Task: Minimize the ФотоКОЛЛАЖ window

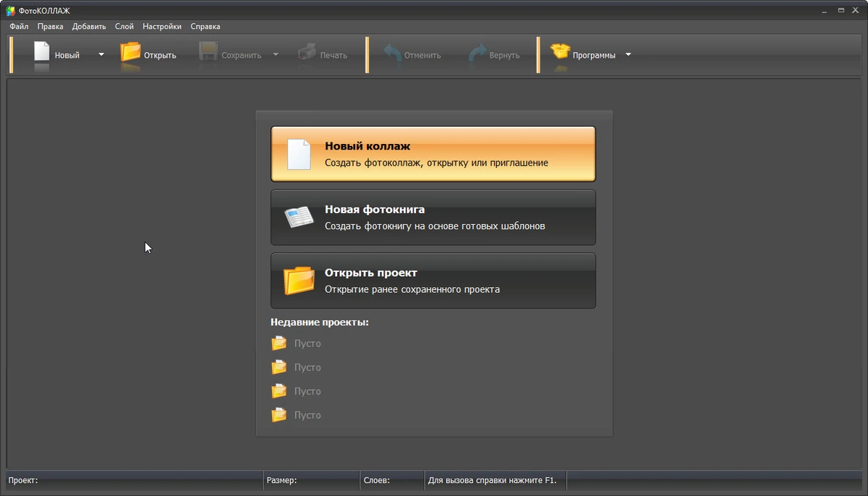Action: click(825, 11)
